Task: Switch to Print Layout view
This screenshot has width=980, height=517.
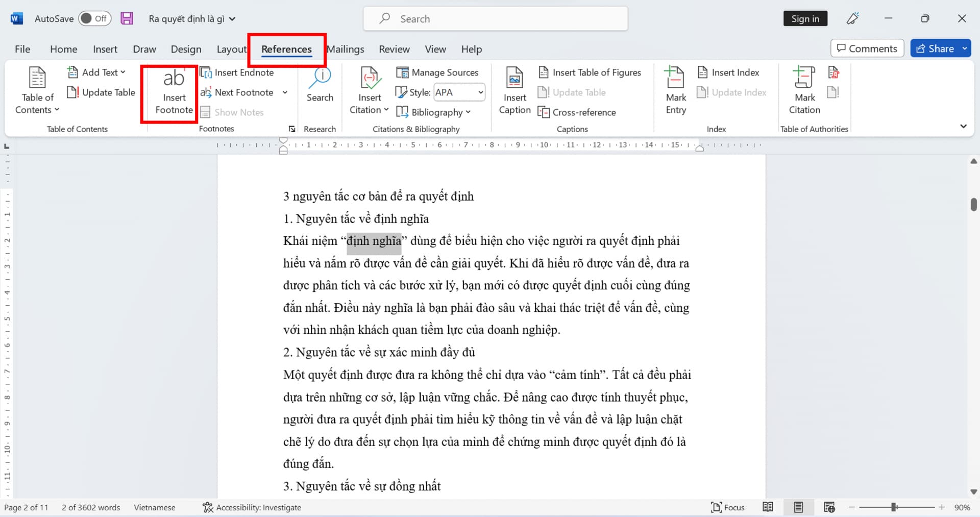Action: coord(798,507)
